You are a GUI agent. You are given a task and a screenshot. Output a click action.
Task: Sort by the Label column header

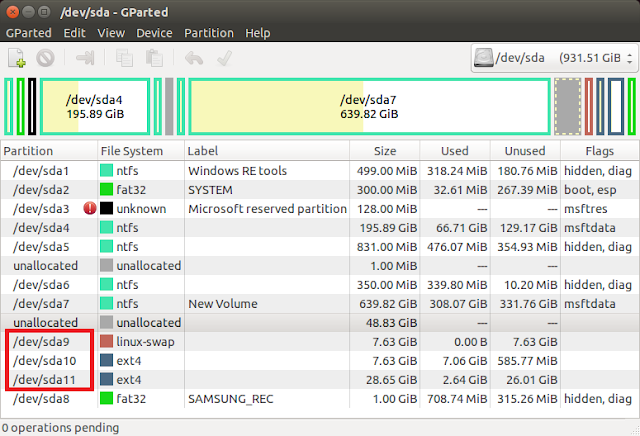tap(267, 151)
